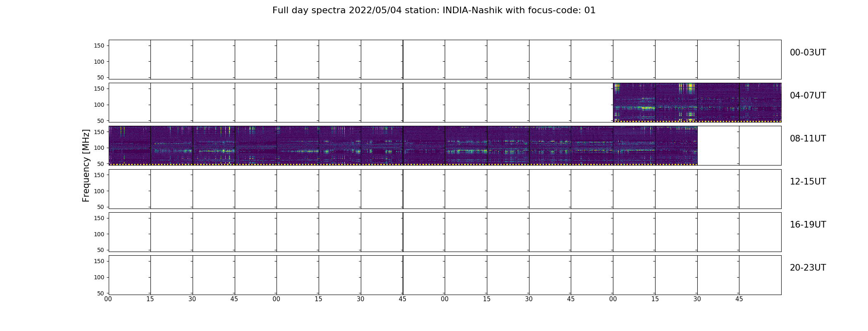Viewport: 868px width, 331px height.
Task: Click the 50 tick label of the 20-23UT row
Action: tap(101, 293)
